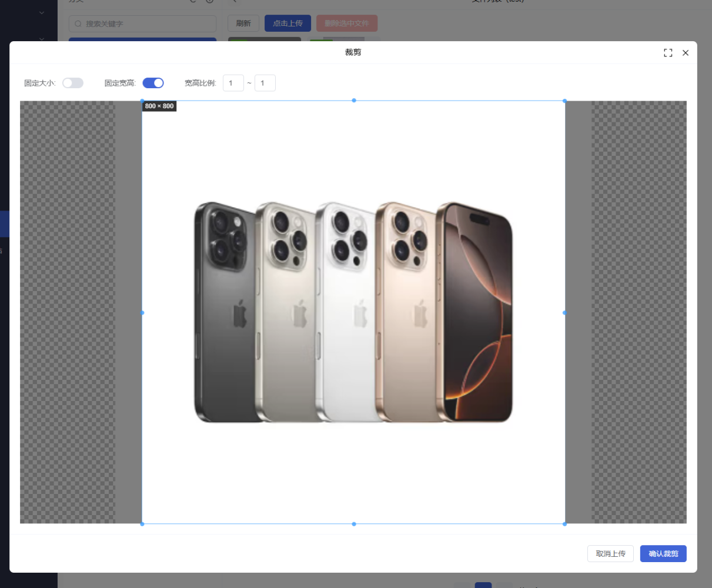Image resolution: width=712 pixels, height=588 pixels.
Task: Click the left-middle crop handle
Action: click(142, 313)
